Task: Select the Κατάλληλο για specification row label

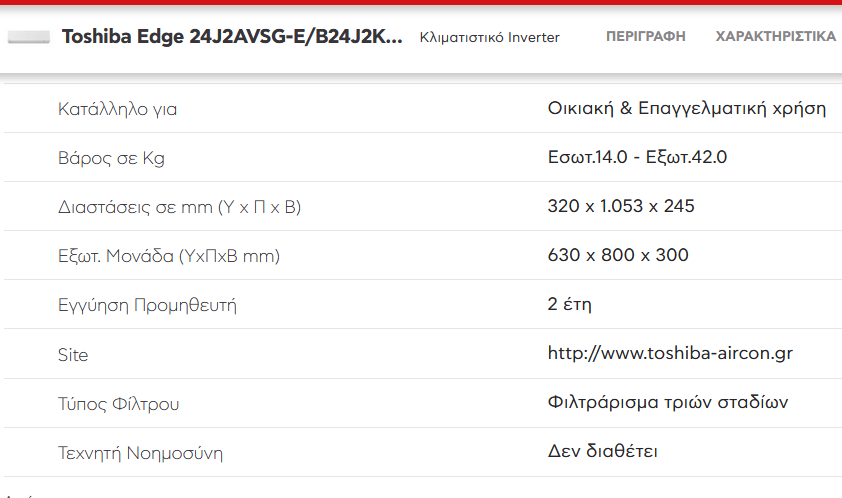Action: (x=118, y=109)
